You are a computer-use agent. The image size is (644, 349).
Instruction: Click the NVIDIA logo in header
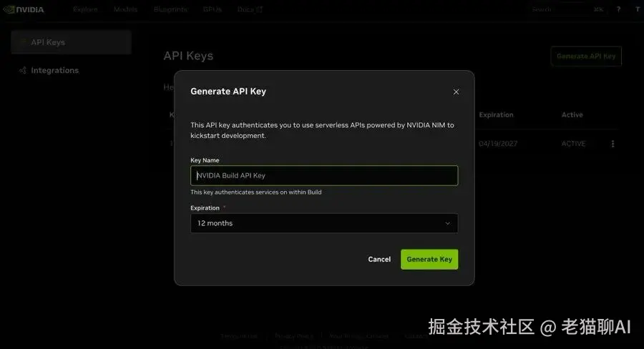click(x=24, y=9)
